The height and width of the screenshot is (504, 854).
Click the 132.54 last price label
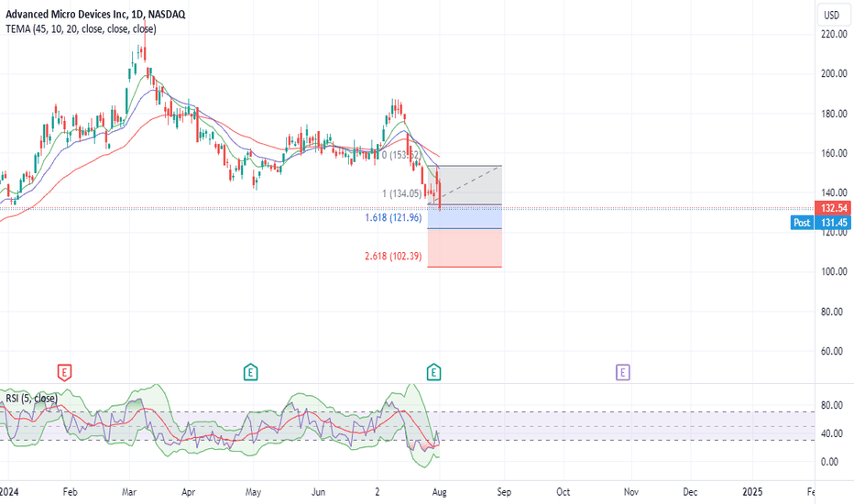(834, 208)
